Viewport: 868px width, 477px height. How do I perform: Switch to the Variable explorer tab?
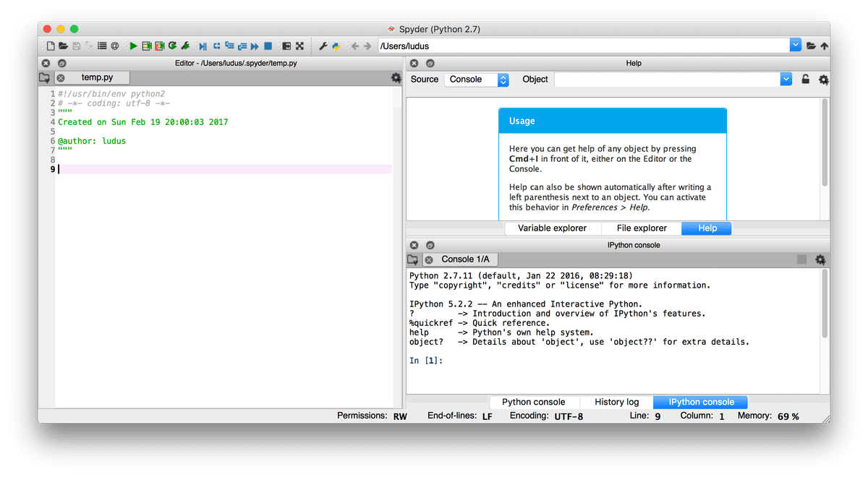pos(552,228)
